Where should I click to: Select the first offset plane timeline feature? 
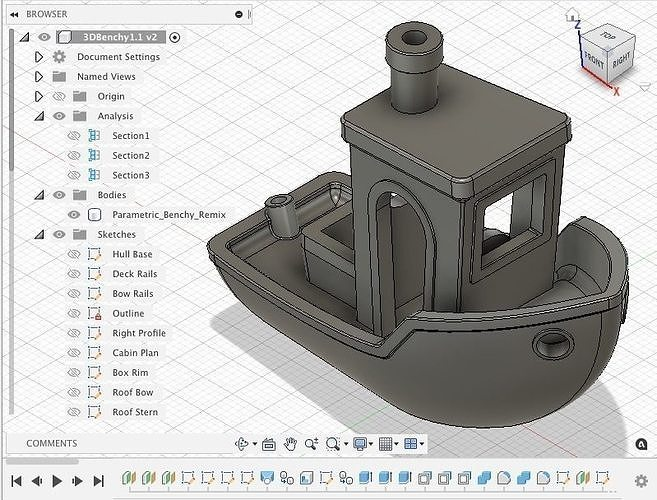tap(129, 478)
